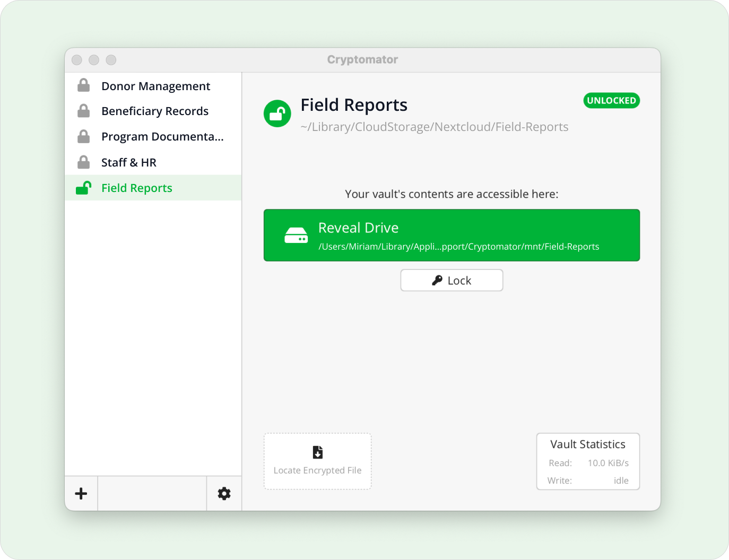
Task: Click the drive icon inside Reveal Drive button
Action: click(x=297, y=235)
